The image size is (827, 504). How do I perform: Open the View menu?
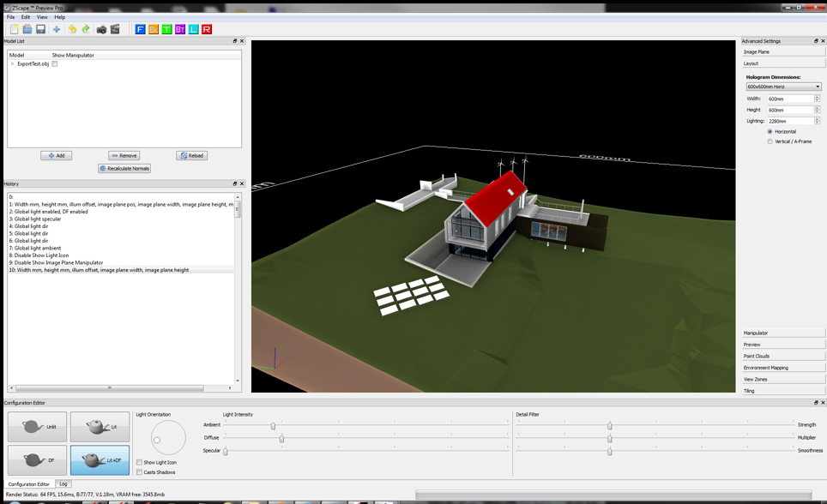[41, 17]
